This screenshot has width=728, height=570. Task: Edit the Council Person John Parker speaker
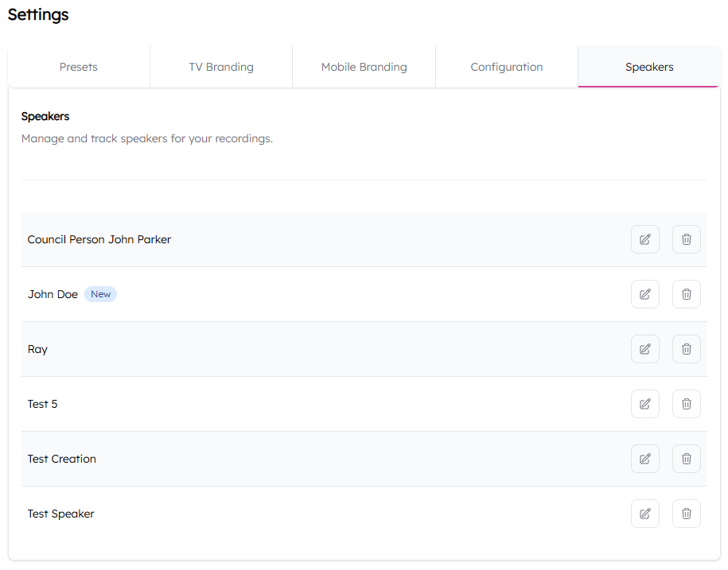tap(645, 239)
